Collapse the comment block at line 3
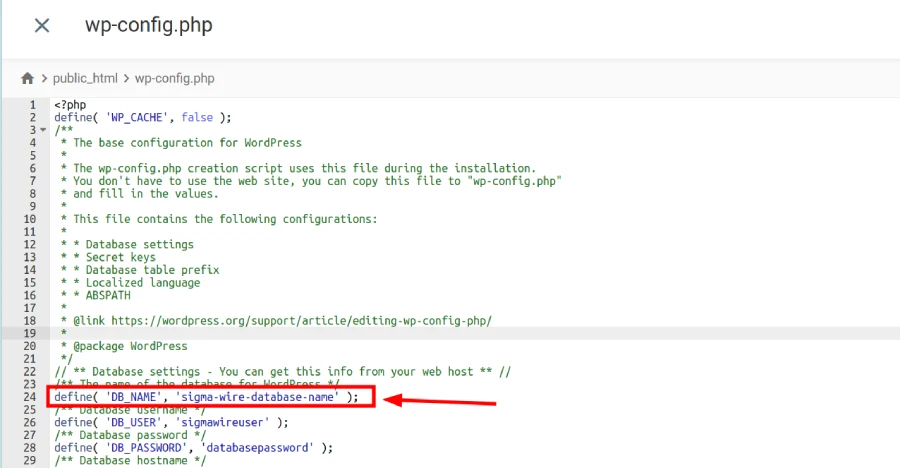The height and width of the screenshot is (468, 900). point(43,130)
